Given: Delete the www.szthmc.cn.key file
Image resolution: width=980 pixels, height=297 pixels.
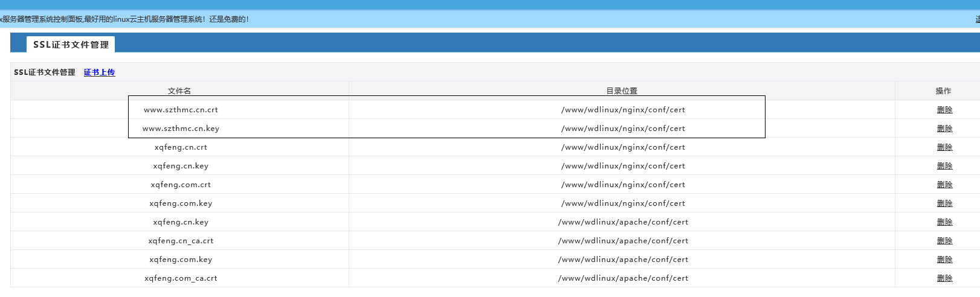Looking at the screenshot, I should pyautogui.click(x=944, y=129).
